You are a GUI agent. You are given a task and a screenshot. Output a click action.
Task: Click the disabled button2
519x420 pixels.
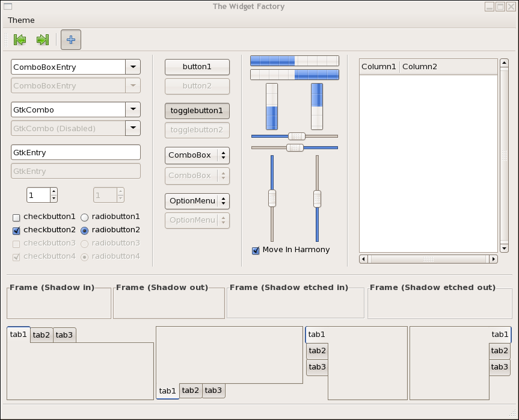coord(197,86)
